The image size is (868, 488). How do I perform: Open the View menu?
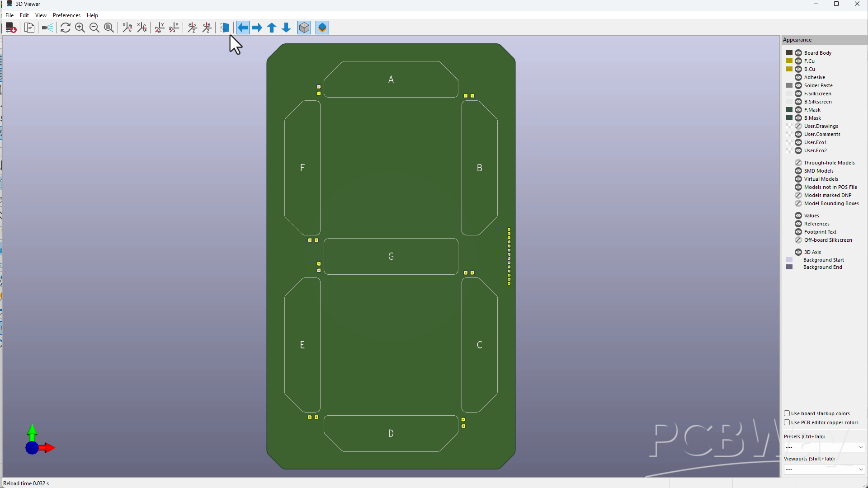coord(41,15)
